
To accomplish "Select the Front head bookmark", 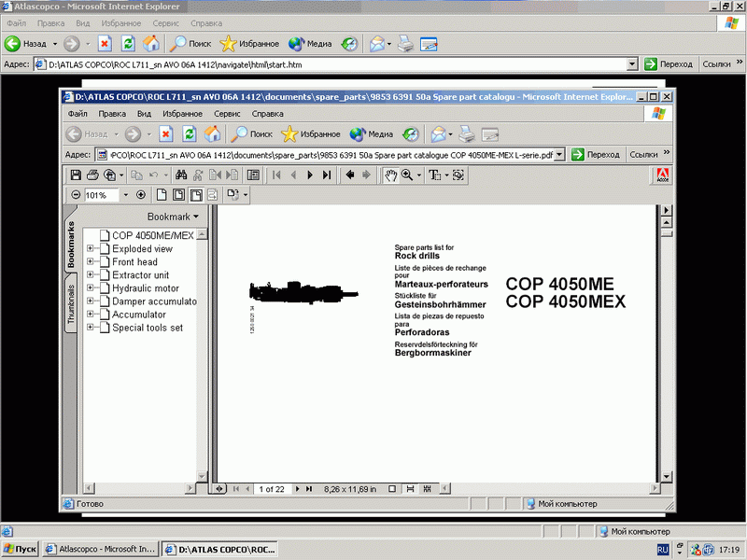I will click(x=134, y=262).
